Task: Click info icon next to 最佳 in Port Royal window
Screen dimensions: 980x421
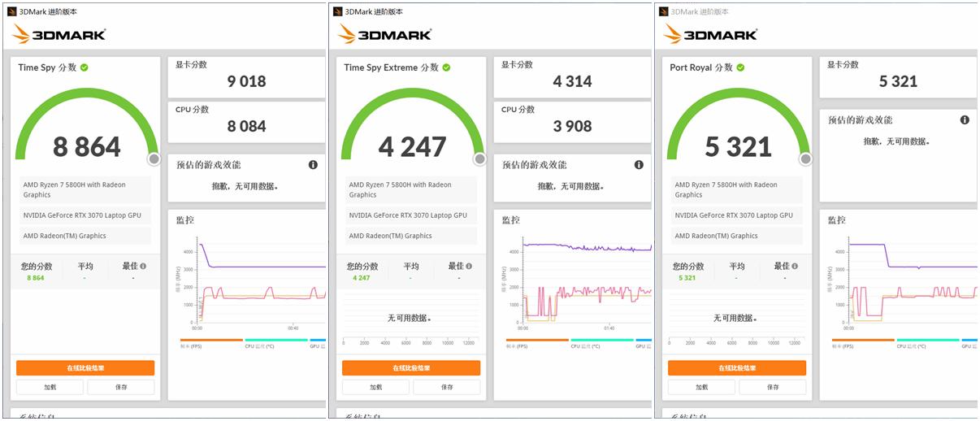Action: pyautogui.click(x=795, y=266)
